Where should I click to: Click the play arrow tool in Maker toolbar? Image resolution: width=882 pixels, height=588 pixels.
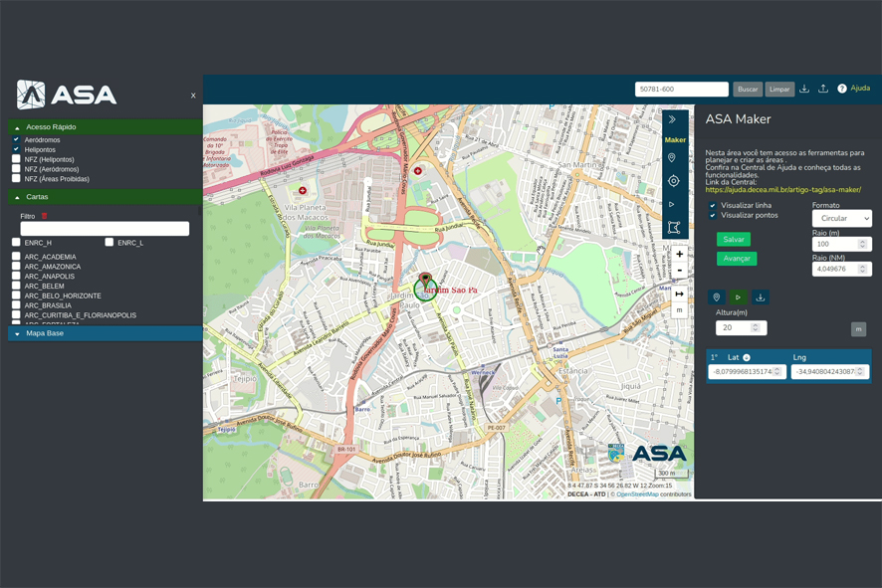tap(672, 204)
